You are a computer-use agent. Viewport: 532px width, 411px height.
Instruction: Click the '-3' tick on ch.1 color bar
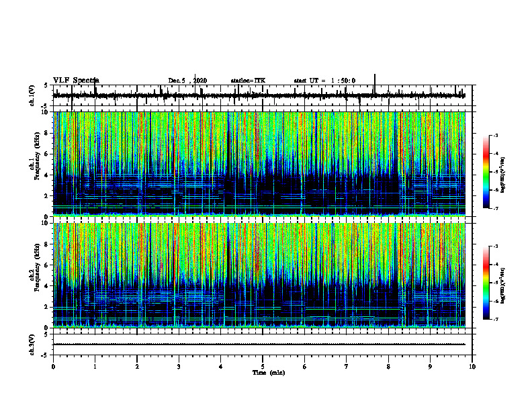[x=496, y=135]
